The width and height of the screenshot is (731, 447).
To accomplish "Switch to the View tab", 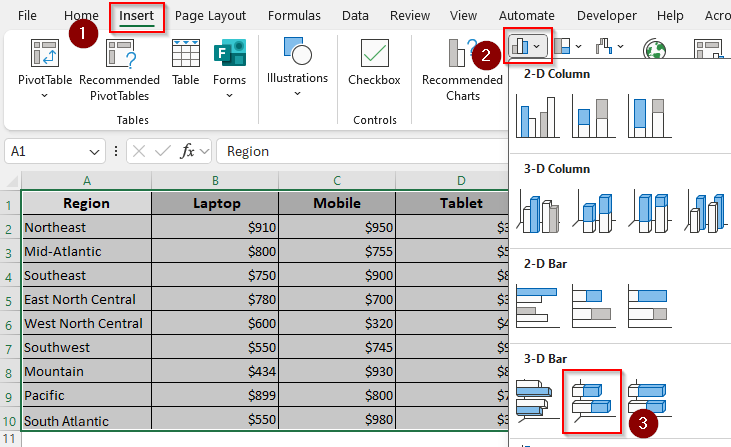I will point(463,15).
